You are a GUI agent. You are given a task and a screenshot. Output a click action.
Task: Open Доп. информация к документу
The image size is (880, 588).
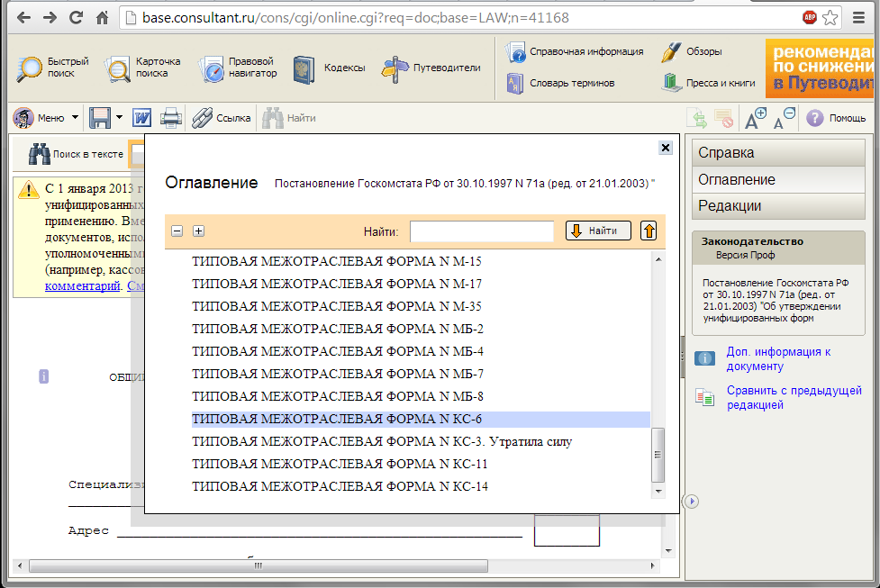tap(778, 359)
